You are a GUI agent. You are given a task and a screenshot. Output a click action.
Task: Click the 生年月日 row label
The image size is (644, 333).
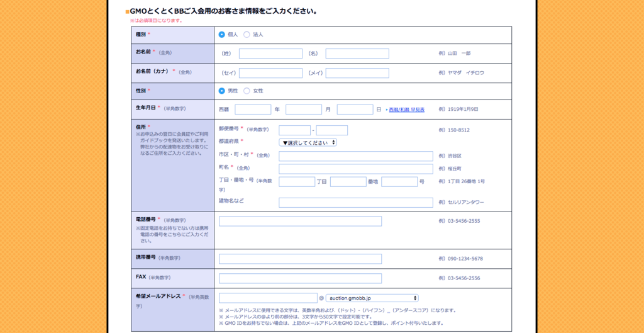pos(146,108)
